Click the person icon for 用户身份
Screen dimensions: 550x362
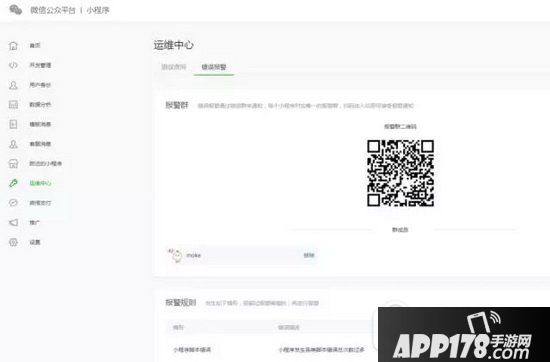[x=13, y=85]
